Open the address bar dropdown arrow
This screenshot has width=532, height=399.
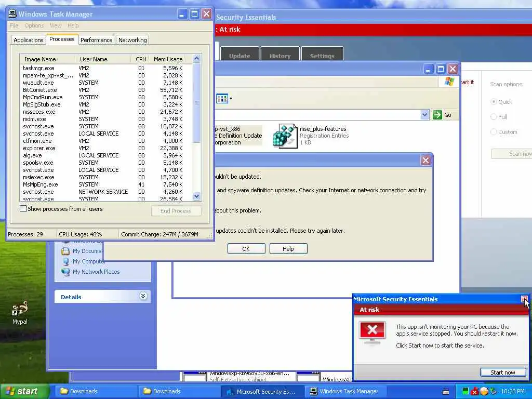(424, 115)
